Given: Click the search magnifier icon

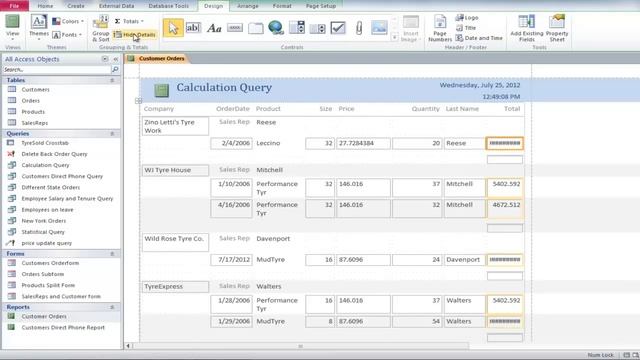Looking at the screenshot, I should pyautogui.click(x=115, y=70).
